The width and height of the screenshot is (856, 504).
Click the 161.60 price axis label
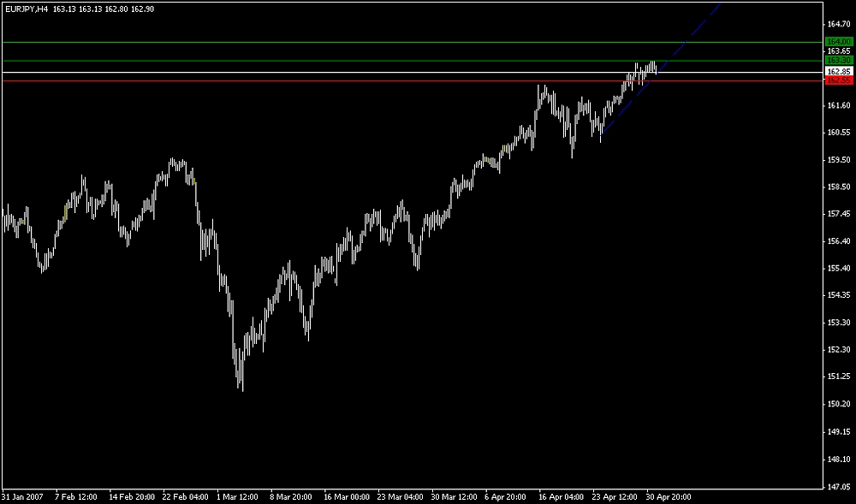click(839, 105)
